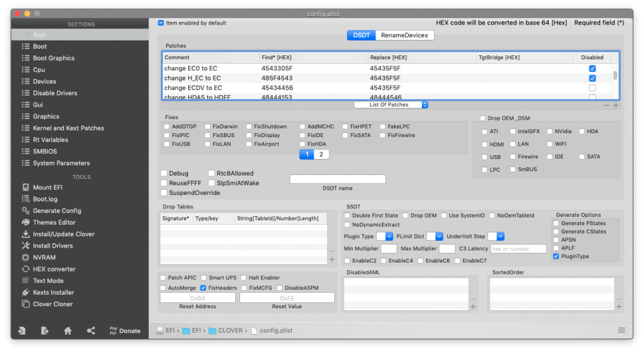Screen dimensions: 644x352
Task: Click the Max Multiplier field
Action: pyautogui.click(x=447, y=248)
